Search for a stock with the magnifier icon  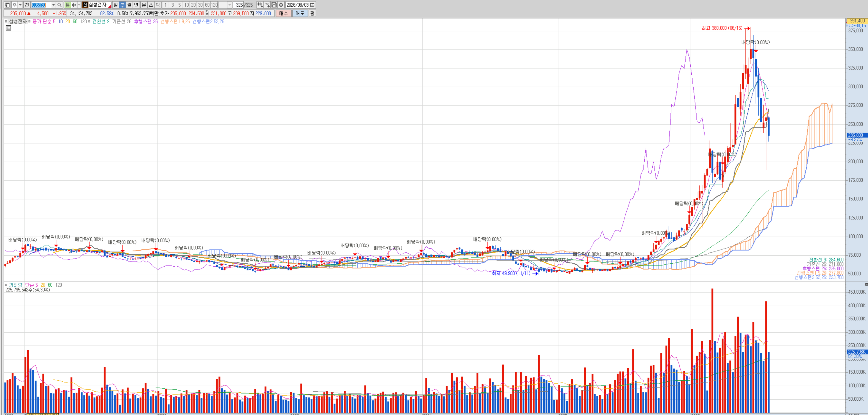[x=59, y=5]
